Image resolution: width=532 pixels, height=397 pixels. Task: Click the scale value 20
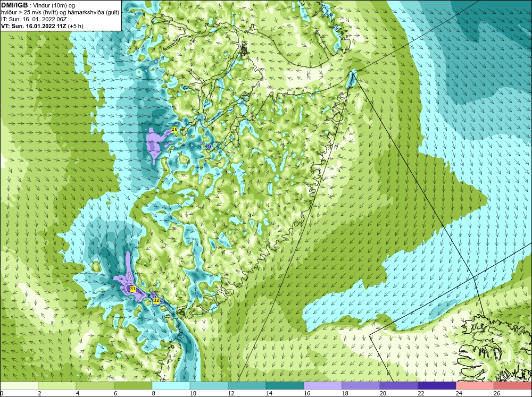click(x=383, y=393)
